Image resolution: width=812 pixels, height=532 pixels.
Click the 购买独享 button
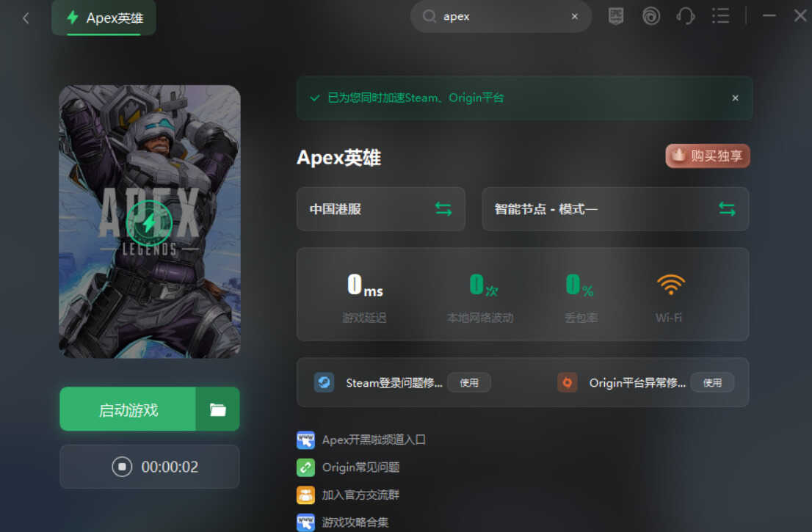tap(708, 156)
